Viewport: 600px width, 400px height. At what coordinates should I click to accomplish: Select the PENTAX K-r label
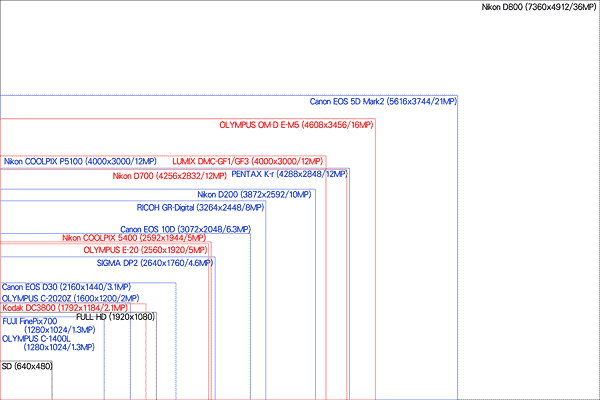[289, 174]
